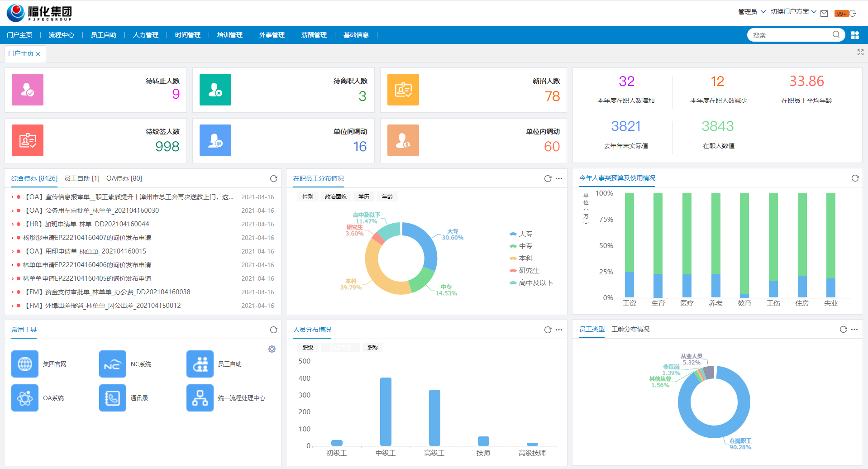
Task: Open the 集团官网 globe tool icon
Action: [x=25, y=364]
